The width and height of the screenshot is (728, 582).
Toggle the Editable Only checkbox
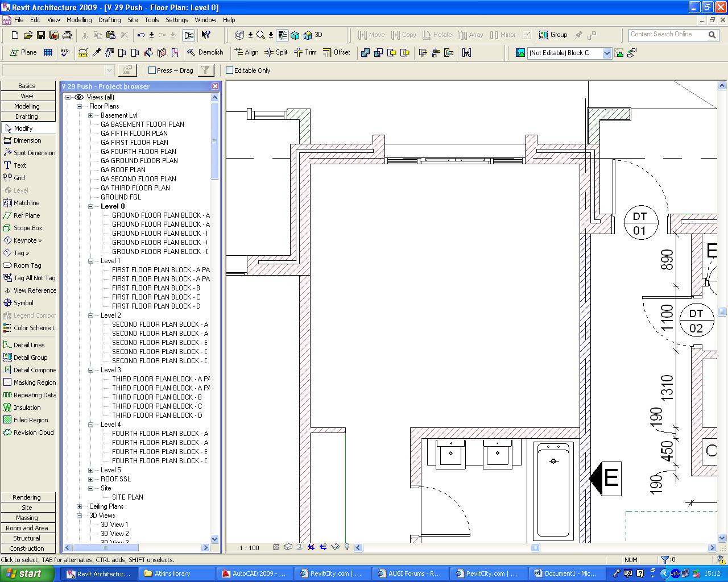230,70
